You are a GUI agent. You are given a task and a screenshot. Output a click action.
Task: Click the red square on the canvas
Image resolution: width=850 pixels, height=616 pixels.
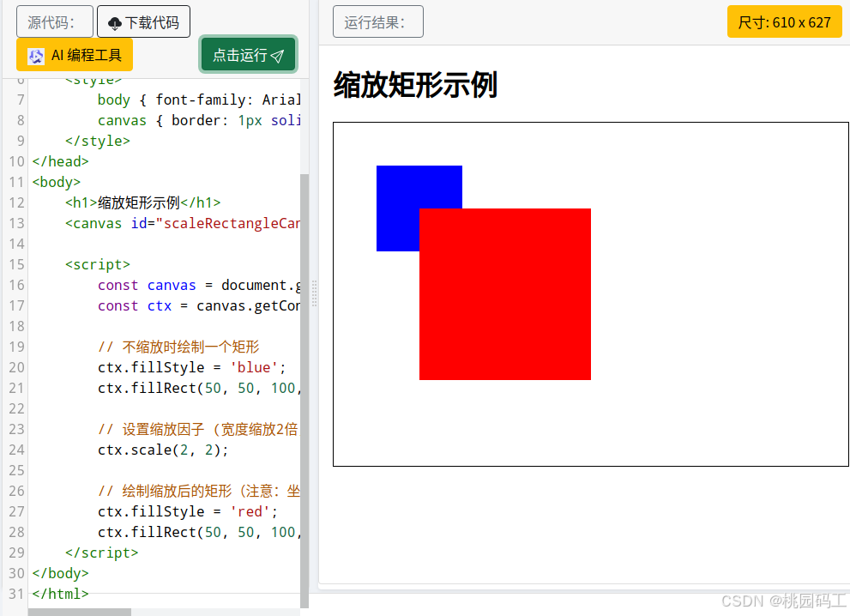[505, 294]
